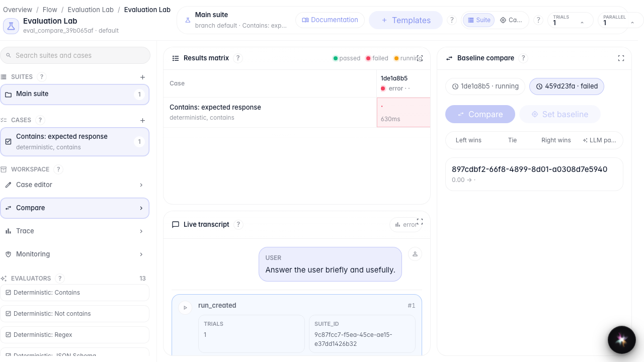
Task: Click the Set baseline button
Action: click(x=560, y=114)
